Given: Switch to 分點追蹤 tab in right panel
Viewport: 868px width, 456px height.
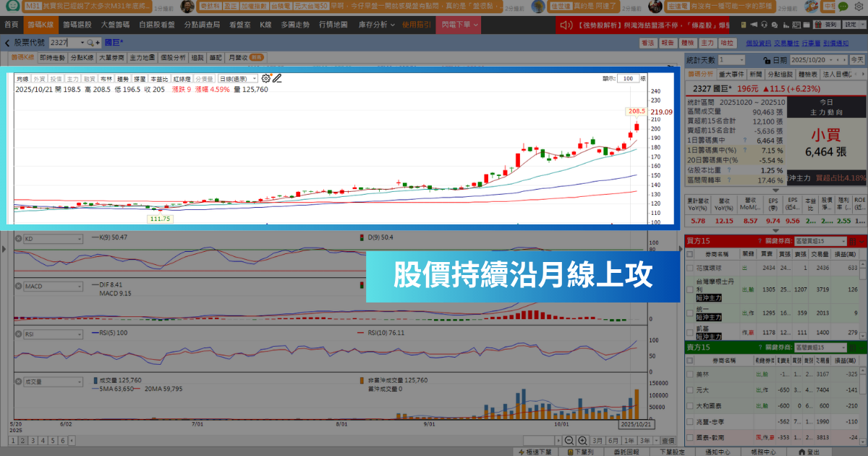Looking at the screenshot, I should (780, 74).
